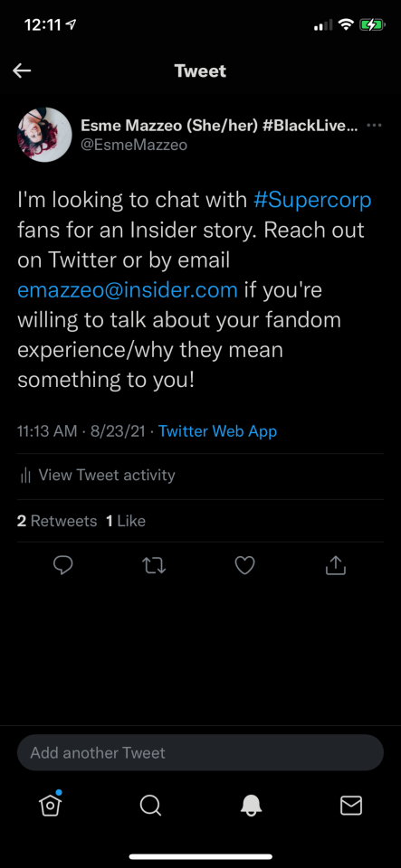Open the Tweet activity bar chart icon
Screen dimensions: 401x868
(x=25, y=476)
